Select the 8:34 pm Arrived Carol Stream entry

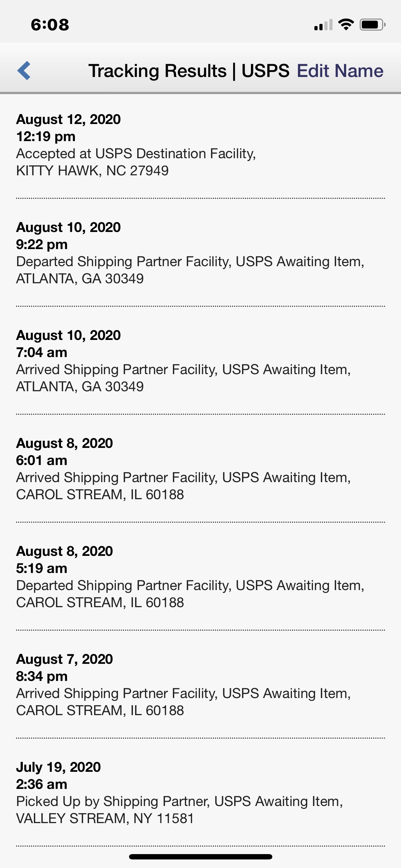coord(183,693)
